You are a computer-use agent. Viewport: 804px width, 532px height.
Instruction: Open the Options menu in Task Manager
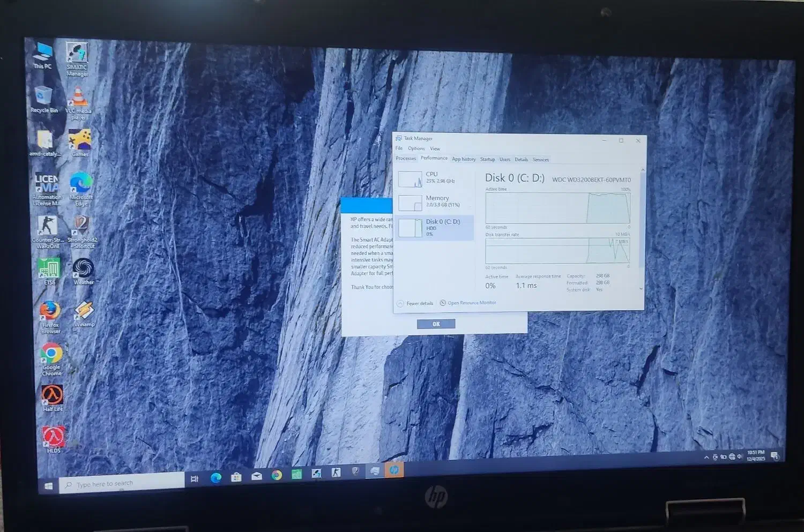pyautogui.click(x=416, y=149)
